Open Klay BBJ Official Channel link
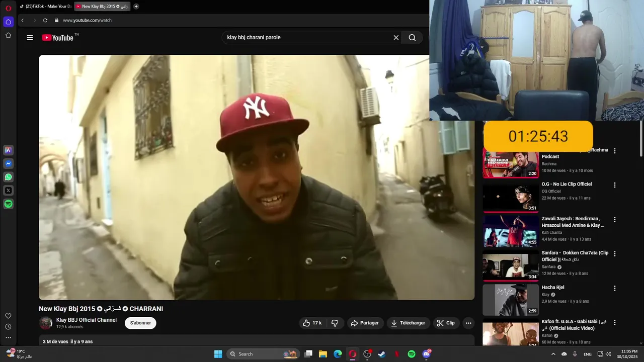644x362 pixels. click(87, 320)
